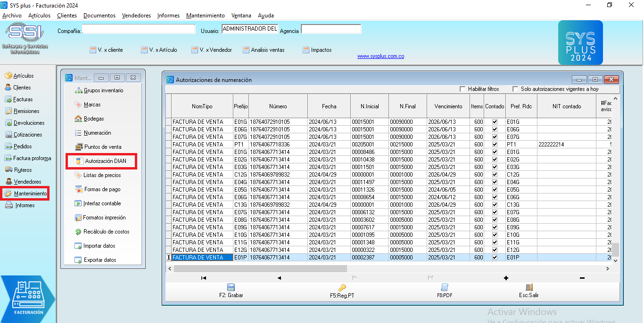The height and width of the screenshot is (323, 644).
Task: Check Solo autorizaciones vigentes a hoy
Action: pyautogui.click(x=516, y=89)
